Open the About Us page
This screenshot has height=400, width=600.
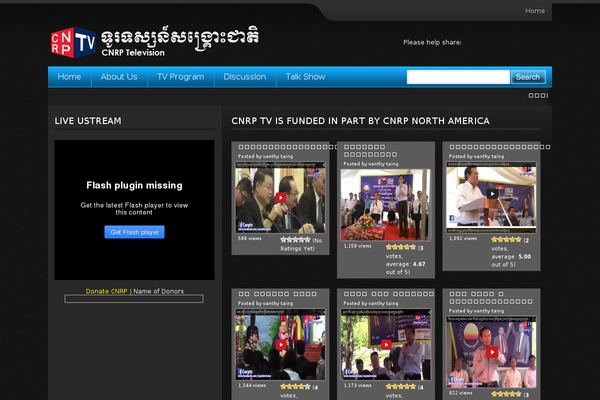point(119,77)
